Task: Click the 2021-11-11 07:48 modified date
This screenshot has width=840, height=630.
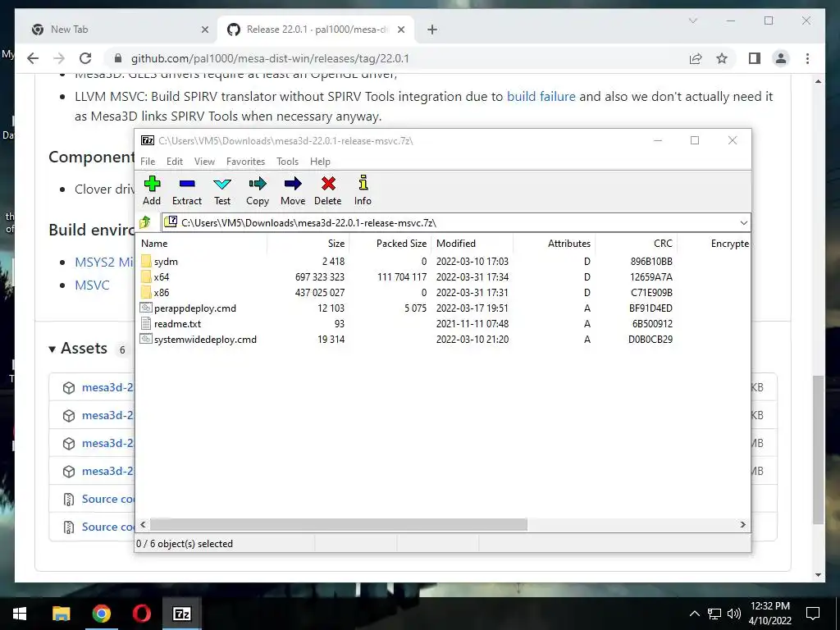Action: click(x=472, y=323)
